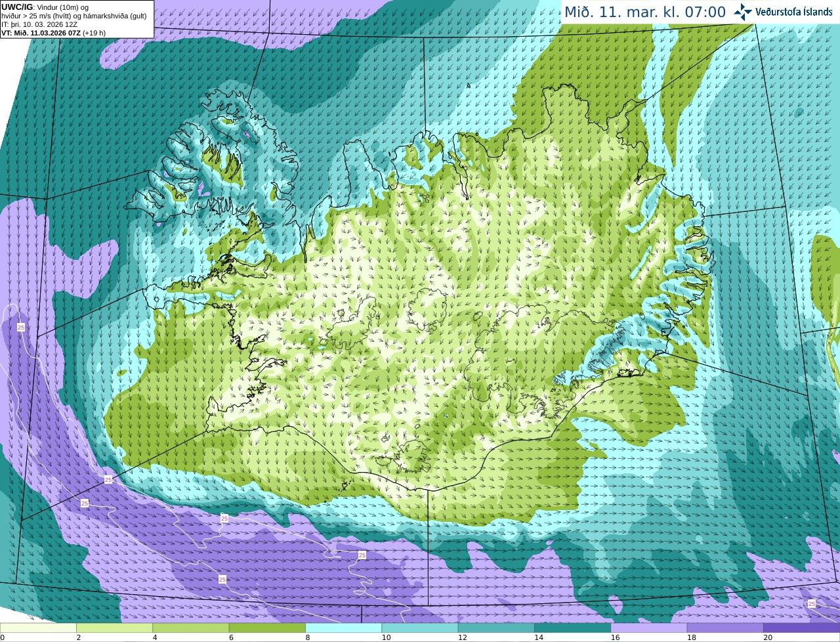This screenshot has width=840, height=642.
Task: Click the Veðurstofa Íslands name text
Action: point(794,12)
